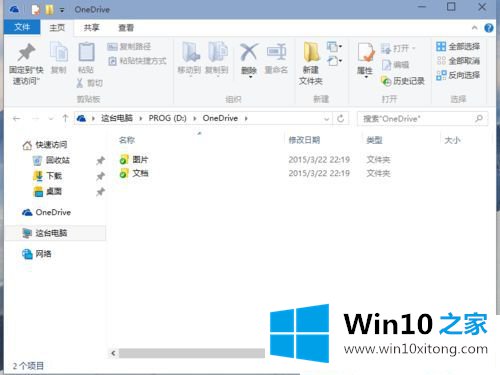The image size is (500, 375).
Task: Click the Delete red X icon
Action: [x=249, y=52]
